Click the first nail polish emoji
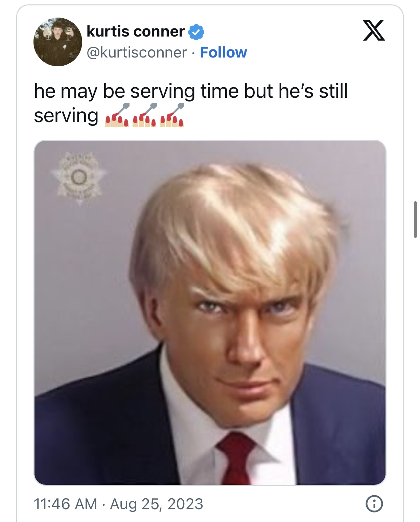Viewport: 420px width, 522px height. tap(117, 115)
